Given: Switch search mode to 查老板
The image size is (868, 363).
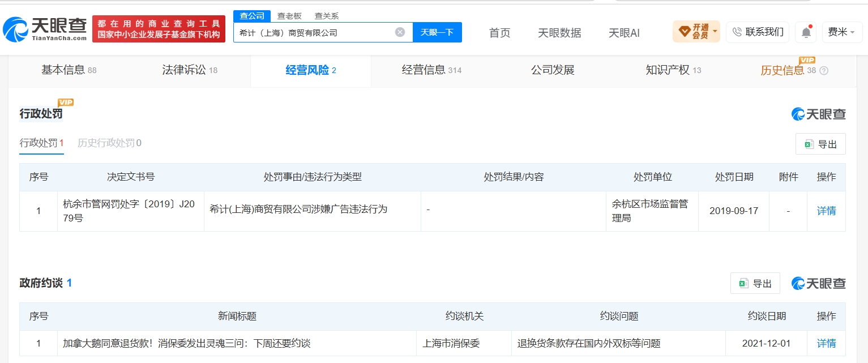Looking at the screenshot, I should pos(289,16).
